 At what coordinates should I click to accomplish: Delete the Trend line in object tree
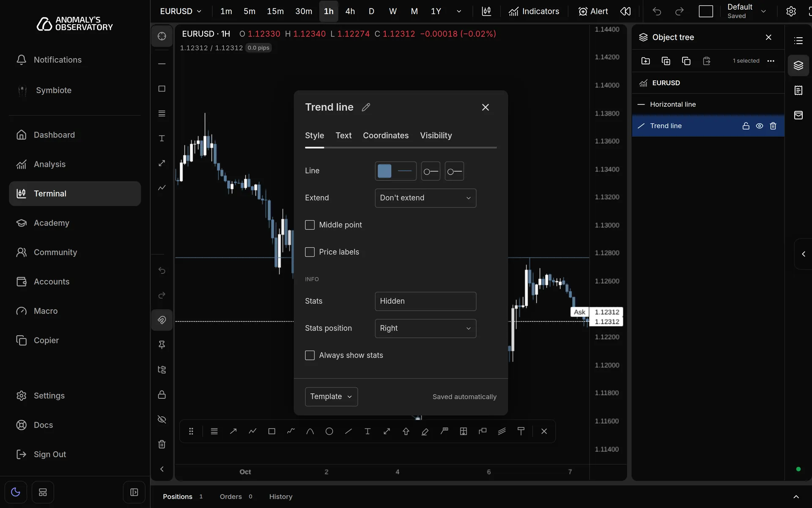(773, 126)
